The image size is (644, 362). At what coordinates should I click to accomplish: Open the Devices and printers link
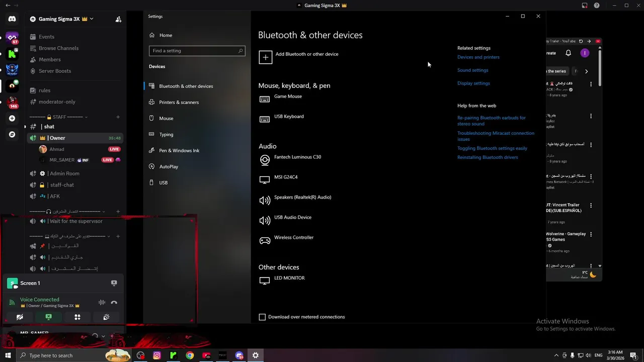pyautogui.click(x=478, y=57)
